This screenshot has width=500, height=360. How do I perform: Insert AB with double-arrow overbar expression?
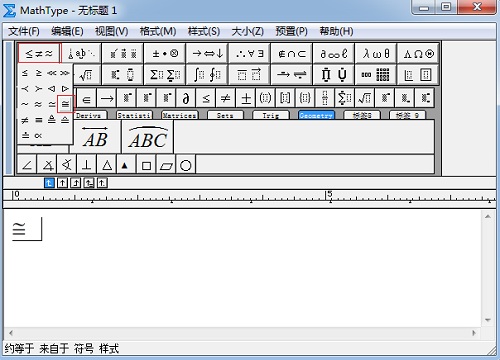(95, 137)
